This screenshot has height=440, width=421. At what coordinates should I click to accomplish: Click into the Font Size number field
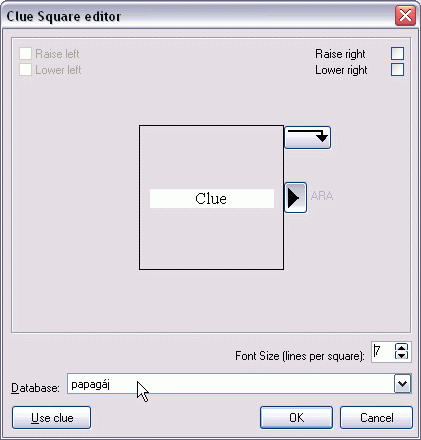(383, 351)
